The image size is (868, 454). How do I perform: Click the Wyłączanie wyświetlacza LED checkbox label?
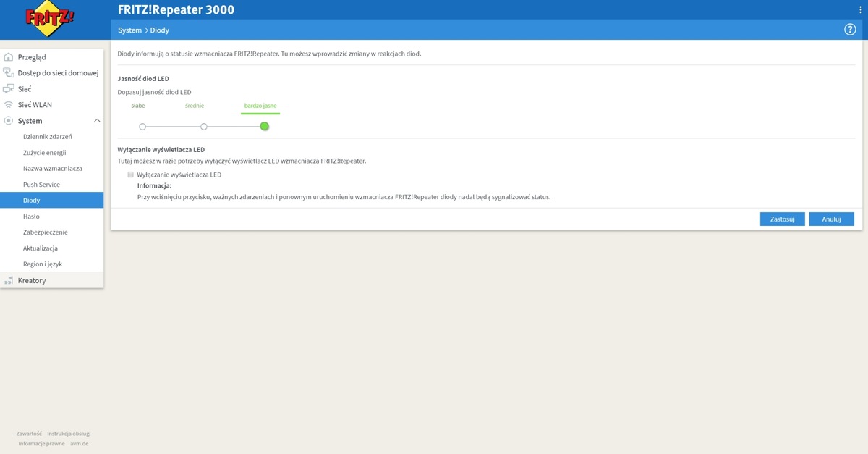179,175
